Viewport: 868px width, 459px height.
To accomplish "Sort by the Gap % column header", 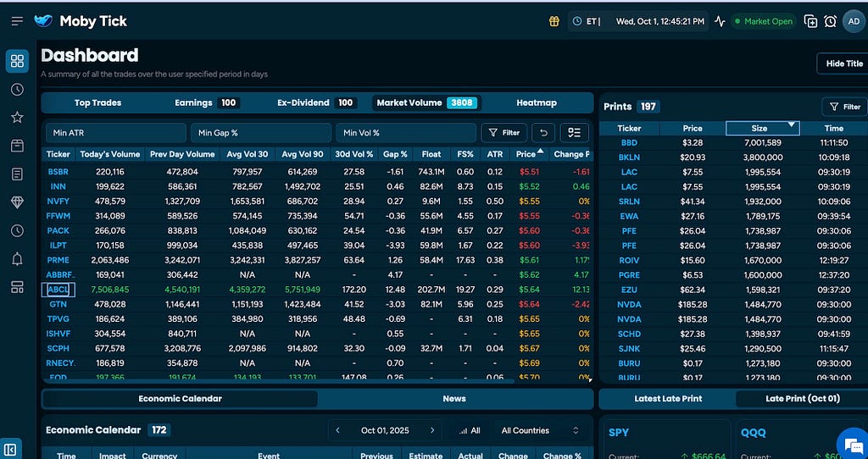I will (395, 154).
